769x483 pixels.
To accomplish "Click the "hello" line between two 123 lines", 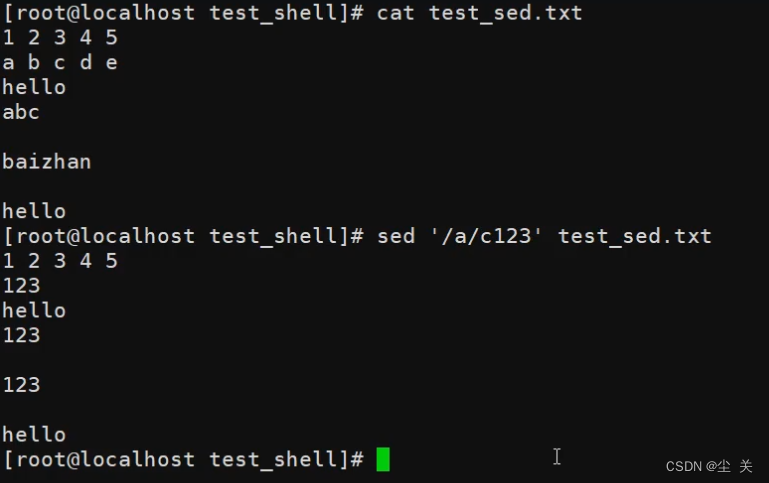I will 34,311.
